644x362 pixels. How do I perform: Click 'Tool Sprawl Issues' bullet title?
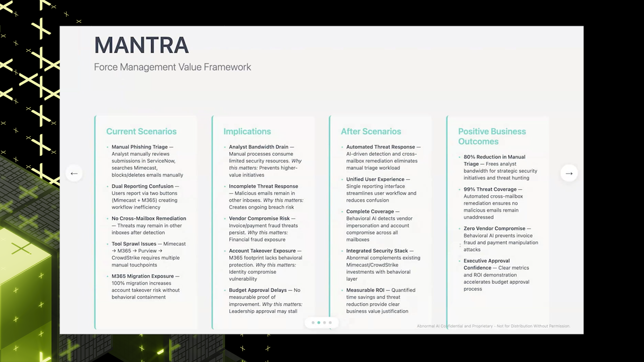point(134,244)
